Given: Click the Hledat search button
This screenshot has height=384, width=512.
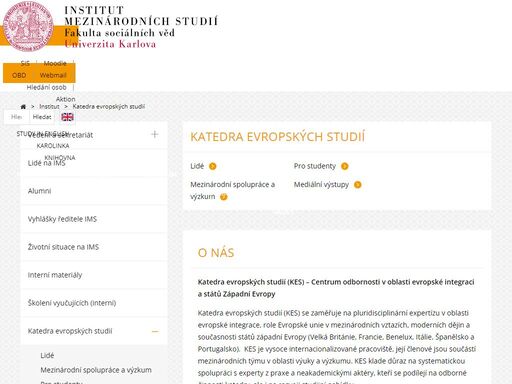Looking at the screenshot, I should 42,117.
